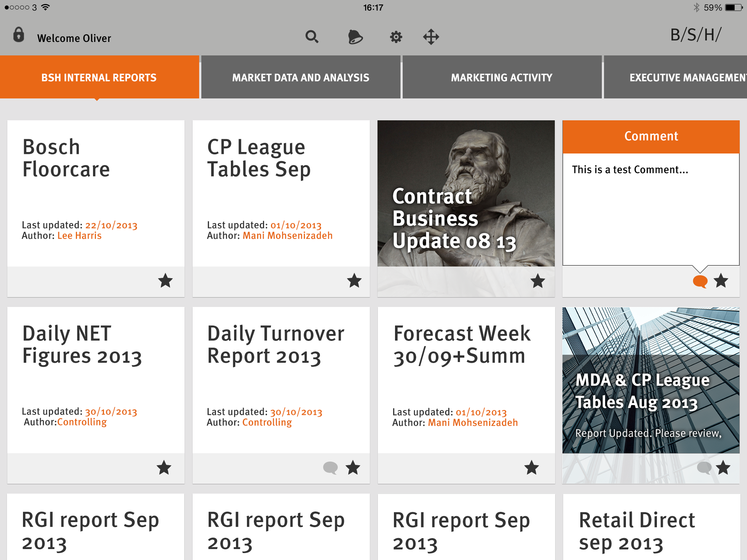Open search with the magnifier icon
747x560 pixels.
pyautogui.click(x=312, y=36)
